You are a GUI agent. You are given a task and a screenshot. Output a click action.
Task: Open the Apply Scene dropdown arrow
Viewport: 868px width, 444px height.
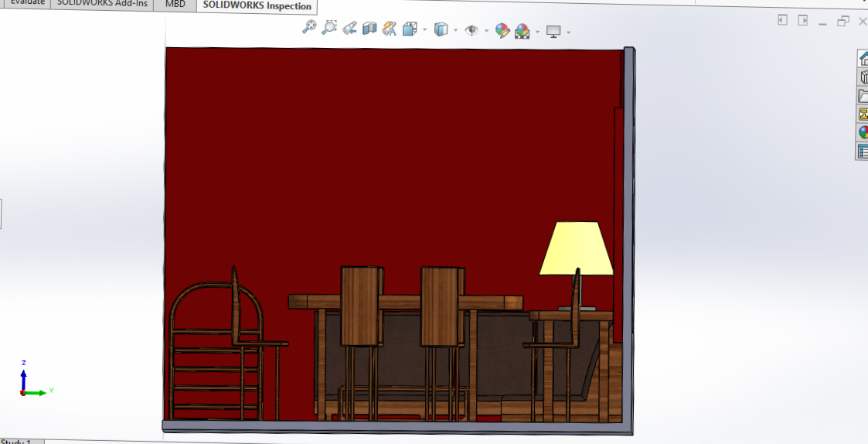click(x=537, y=32)
